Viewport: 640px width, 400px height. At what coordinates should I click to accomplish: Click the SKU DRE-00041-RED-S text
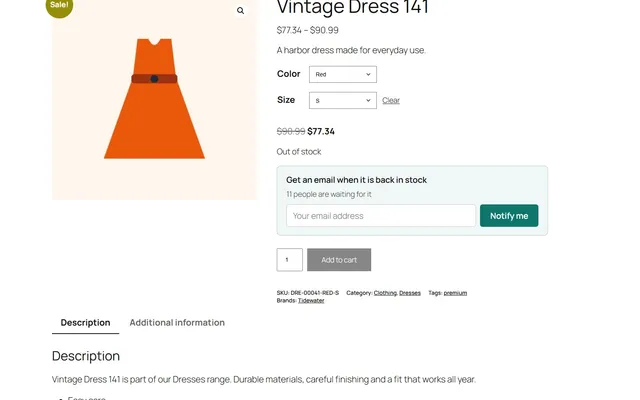pos(308,293)
